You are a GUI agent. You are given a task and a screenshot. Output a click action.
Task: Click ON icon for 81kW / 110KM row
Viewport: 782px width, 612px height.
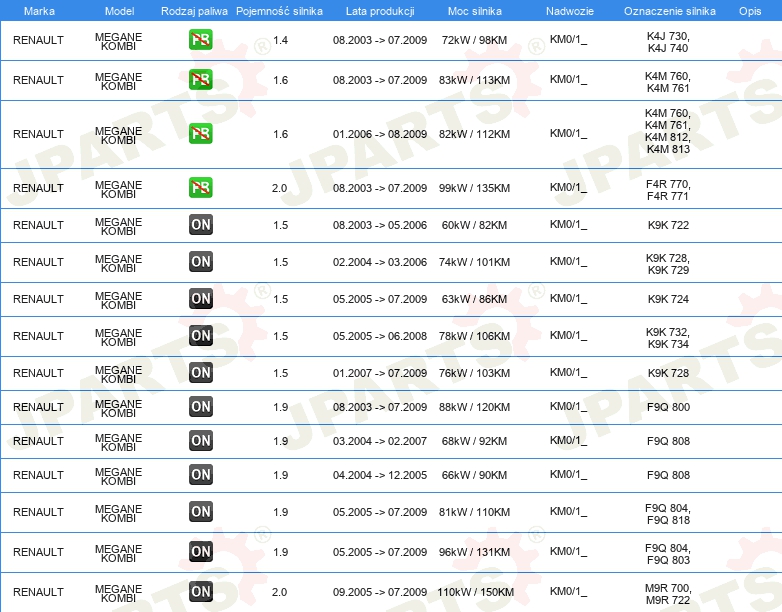200,512
